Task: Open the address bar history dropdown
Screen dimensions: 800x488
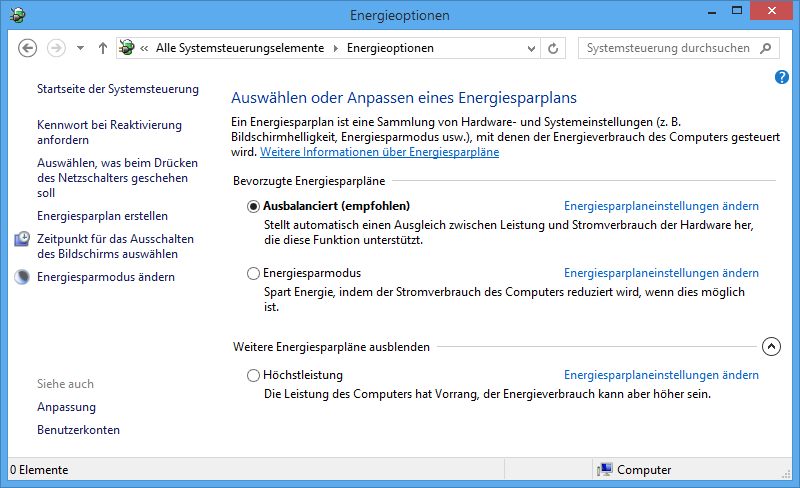Action: (531, 48)
